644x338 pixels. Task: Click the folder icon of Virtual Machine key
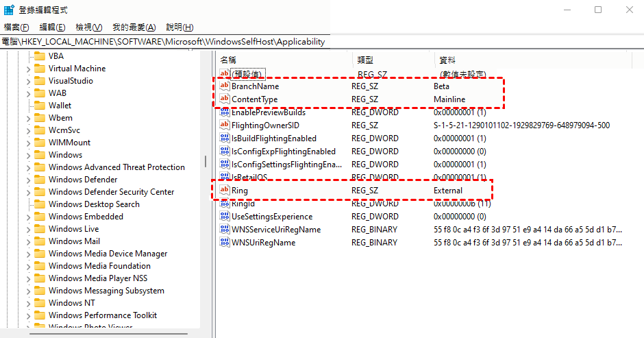click(x=40, y=69)
